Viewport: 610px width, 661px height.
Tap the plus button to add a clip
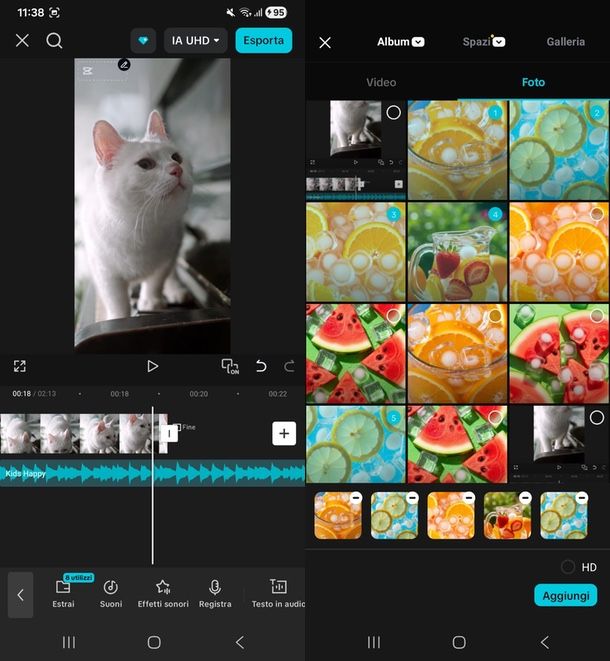pos(284,433)
